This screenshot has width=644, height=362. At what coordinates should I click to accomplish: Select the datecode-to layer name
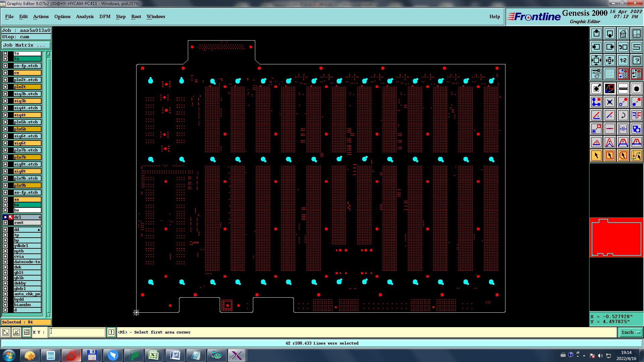pyautogui.click(x=27, y=262)
